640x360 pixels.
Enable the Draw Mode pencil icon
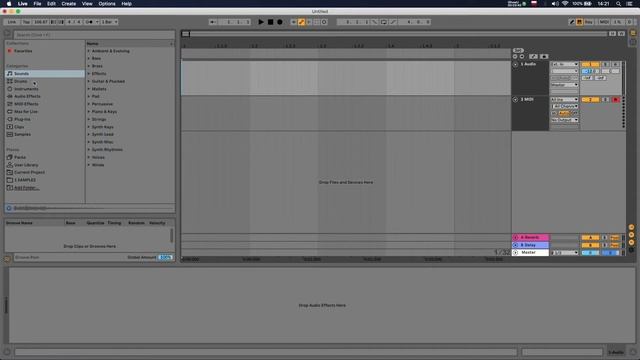572,22
